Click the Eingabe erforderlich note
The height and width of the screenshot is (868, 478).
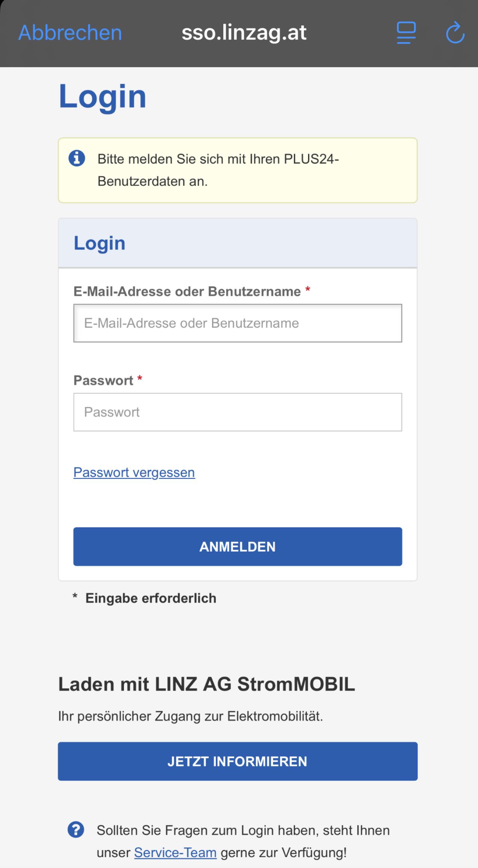click(x=150, y=598)
